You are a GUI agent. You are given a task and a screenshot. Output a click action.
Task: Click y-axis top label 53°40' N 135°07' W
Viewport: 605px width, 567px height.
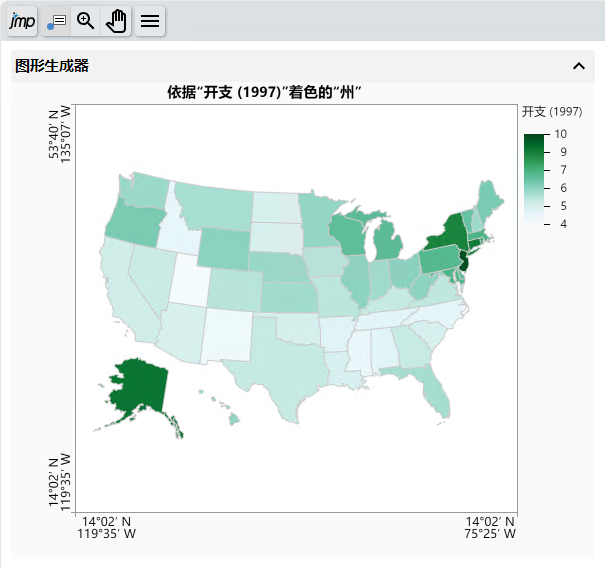point(60,132)
